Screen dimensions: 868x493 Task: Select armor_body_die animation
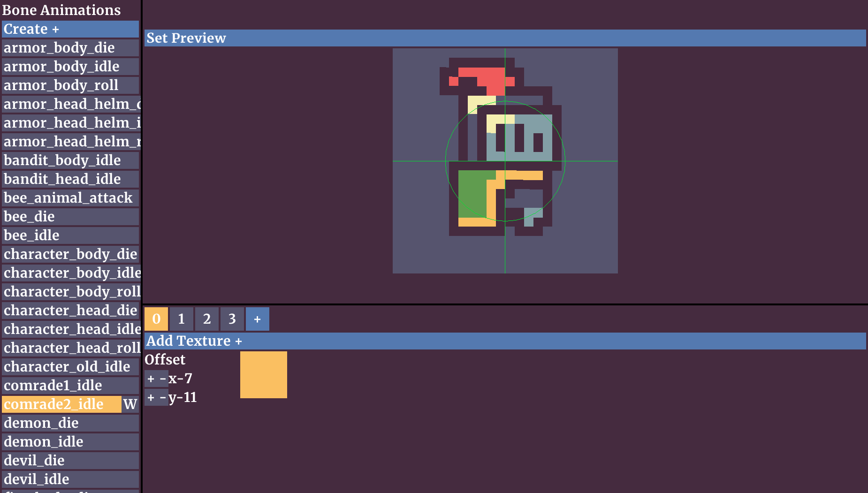70,48
